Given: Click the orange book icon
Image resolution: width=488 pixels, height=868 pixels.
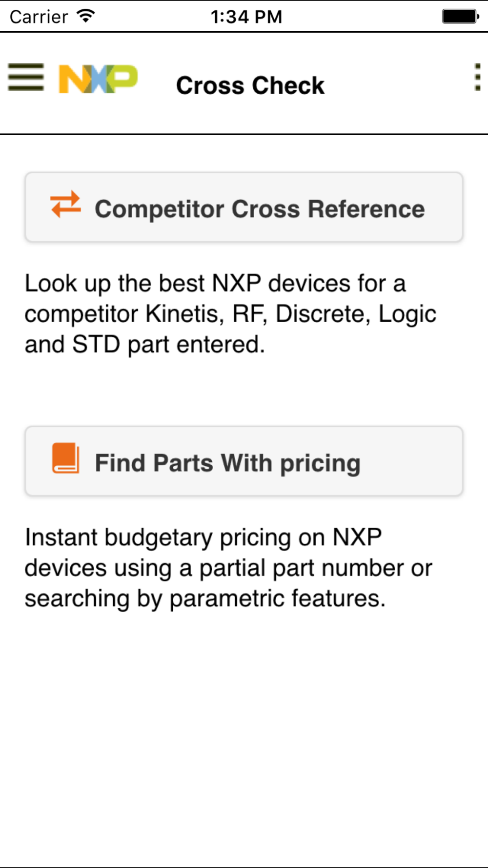Looking at the screenshot, I should [x=66, y=458].
